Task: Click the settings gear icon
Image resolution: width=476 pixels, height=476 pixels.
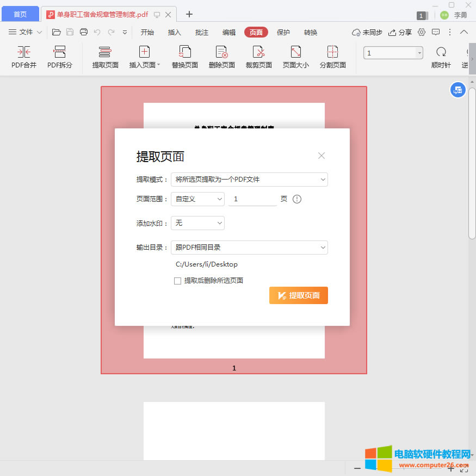Action: 421,32
